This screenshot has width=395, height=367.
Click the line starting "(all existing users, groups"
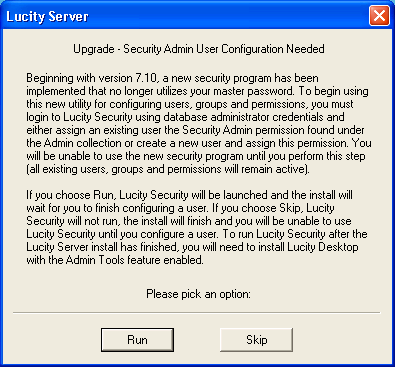pos(168,169)
